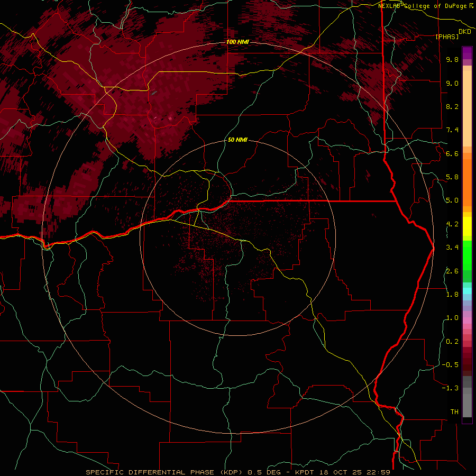
Task: Click the 8.2 value on the color scale
Action: pyautogui.click(x=452, y=106)
